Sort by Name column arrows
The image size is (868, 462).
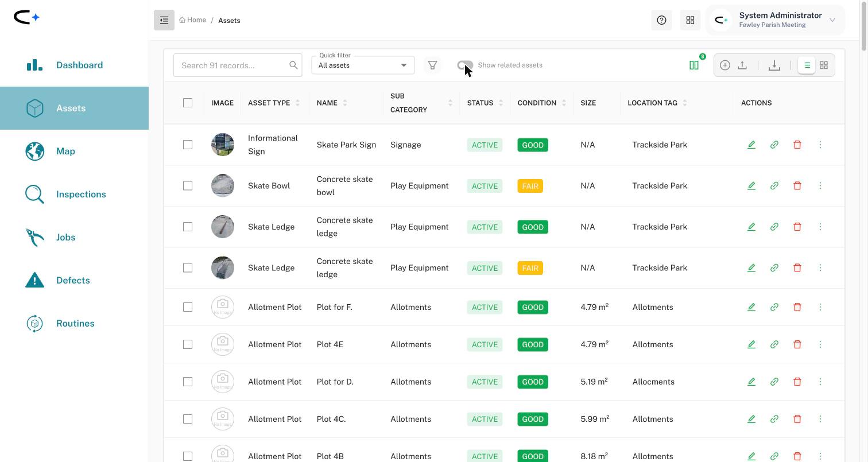click(345, 103)
